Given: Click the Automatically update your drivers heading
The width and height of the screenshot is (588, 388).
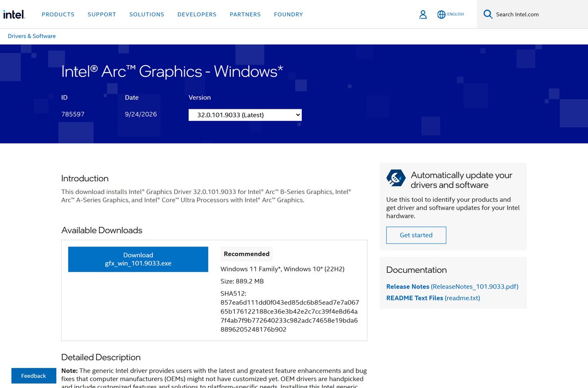Looking at the screenshot, I should 462,180.
